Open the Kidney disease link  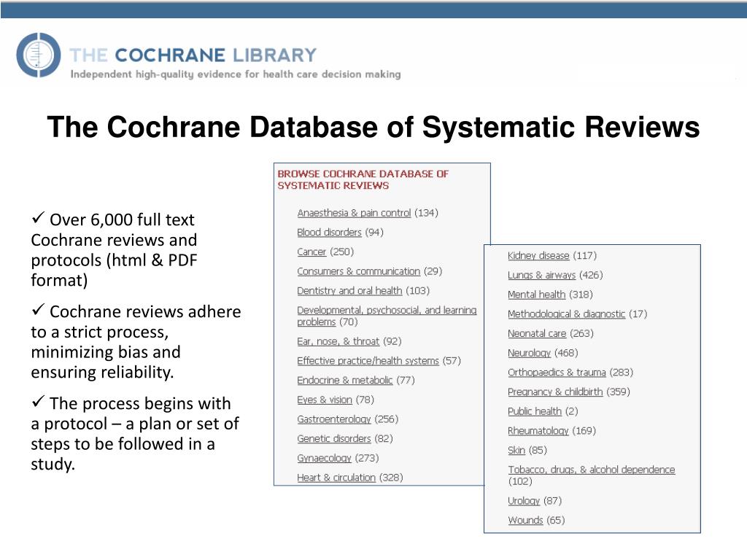tap(538, 256)
